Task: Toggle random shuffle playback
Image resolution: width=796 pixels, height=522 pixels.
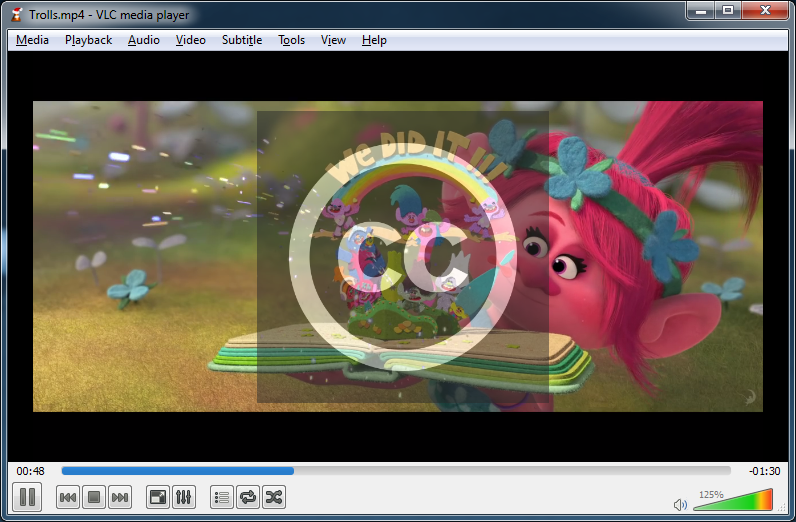Action: 274,497
